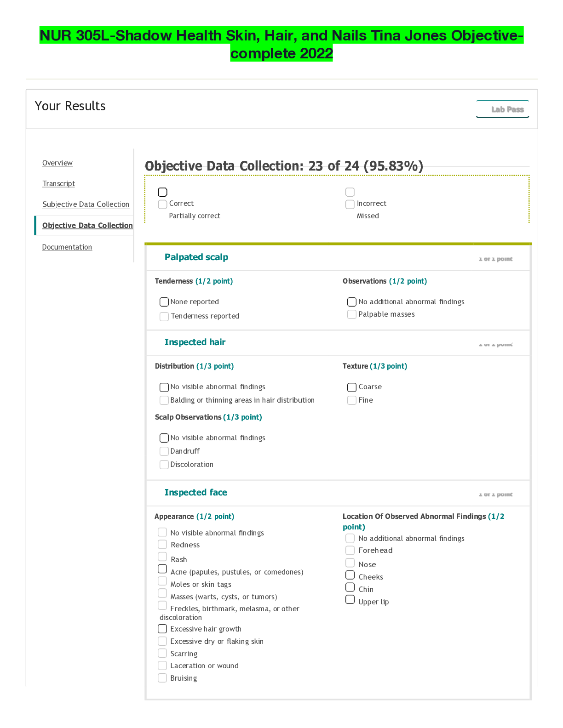Tick Freckles, birthmark, melasma discoloration checkbox
Image resolution: width=563 pixels, height=728 pixels.
[162, 606]
